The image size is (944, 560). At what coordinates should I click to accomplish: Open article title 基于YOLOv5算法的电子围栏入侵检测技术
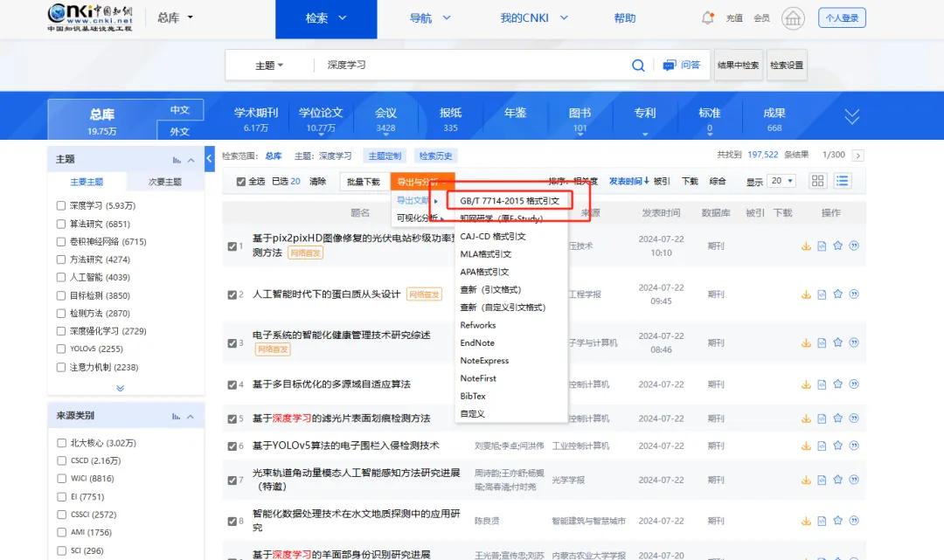[x=345, y=446]
